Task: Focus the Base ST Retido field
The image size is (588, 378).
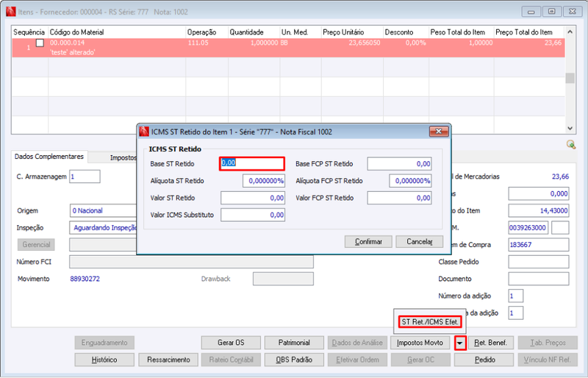Action: pos(252,164)
